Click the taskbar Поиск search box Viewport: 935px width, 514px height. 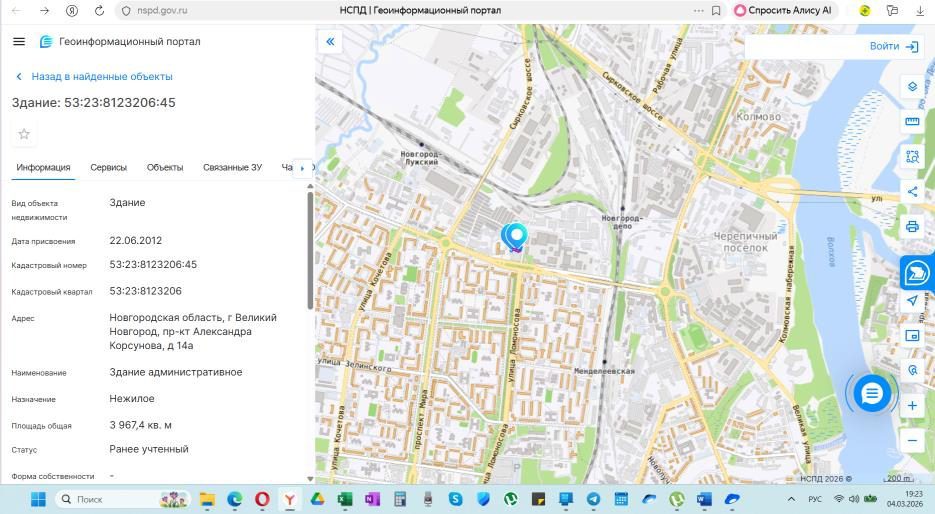point(123,499)
